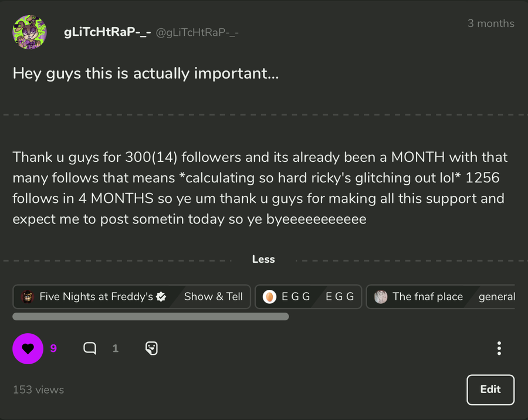Click the like count number 9
The width and height of the screenshot is (528, 420).
pos(53,348)
